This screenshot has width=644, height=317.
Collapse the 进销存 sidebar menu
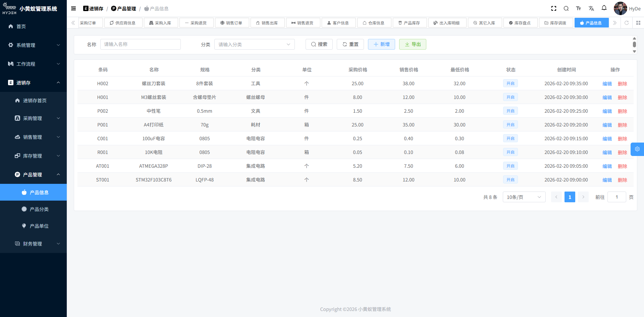pos(33,83)
